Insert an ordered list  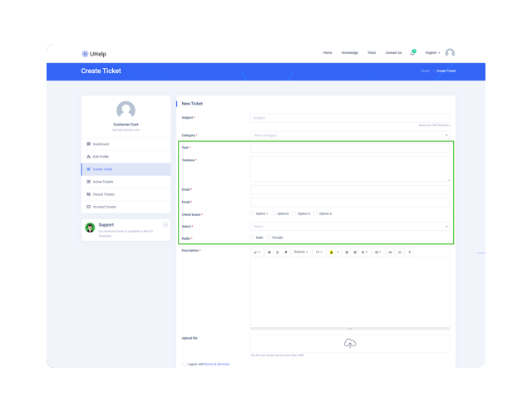355,252
